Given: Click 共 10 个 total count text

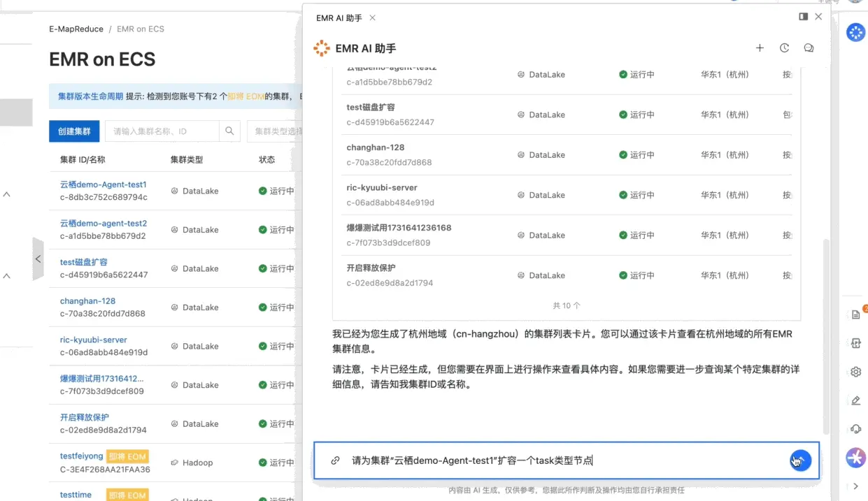Looking at the screenshot, I should [567, 305].
